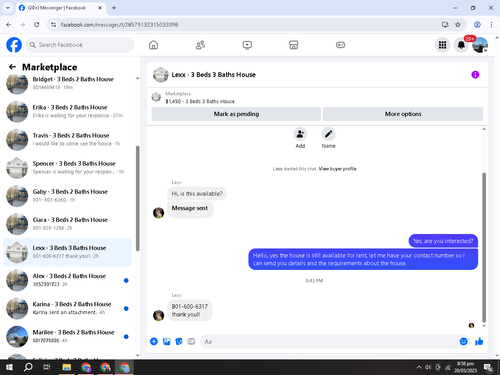Click the taskbar clock and date
The image size is (500, 375).
pos(465,367)
